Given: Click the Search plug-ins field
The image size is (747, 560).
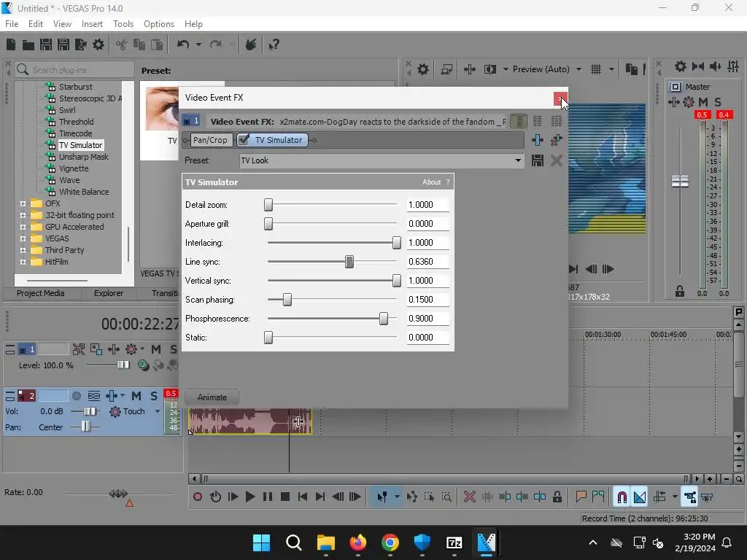Looking at the screenshot, I should click(x=74, y=69).
